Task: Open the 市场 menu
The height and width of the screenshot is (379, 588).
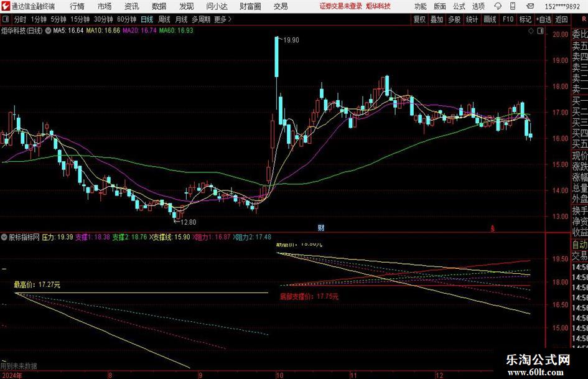Action: tap(105, 6)
